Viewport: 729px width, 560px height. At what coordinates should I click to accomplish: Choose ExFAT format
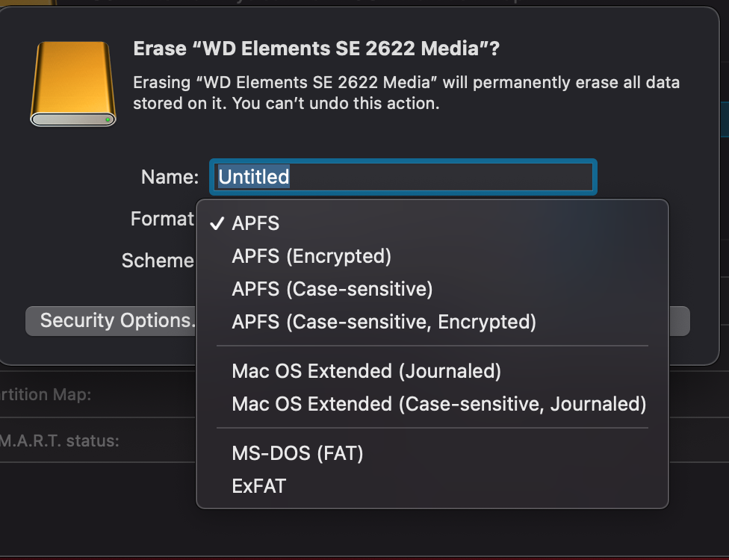(432, 486)
